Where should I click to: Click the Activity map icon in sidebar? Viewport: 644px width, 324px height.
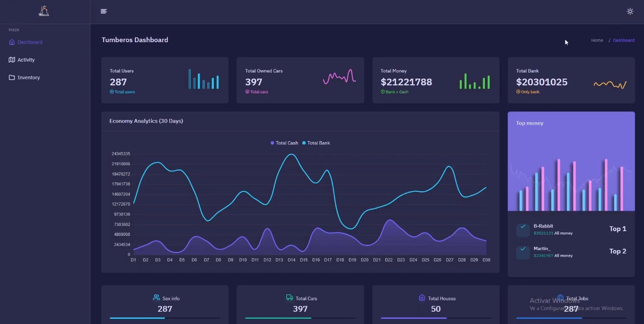[12, 60]
